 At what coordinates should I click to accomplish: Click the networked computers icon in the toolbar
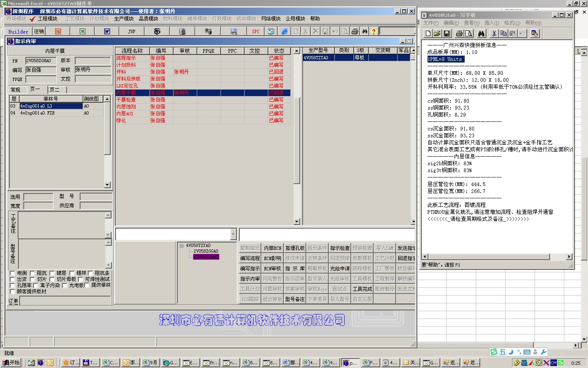[x=208, y=31]
